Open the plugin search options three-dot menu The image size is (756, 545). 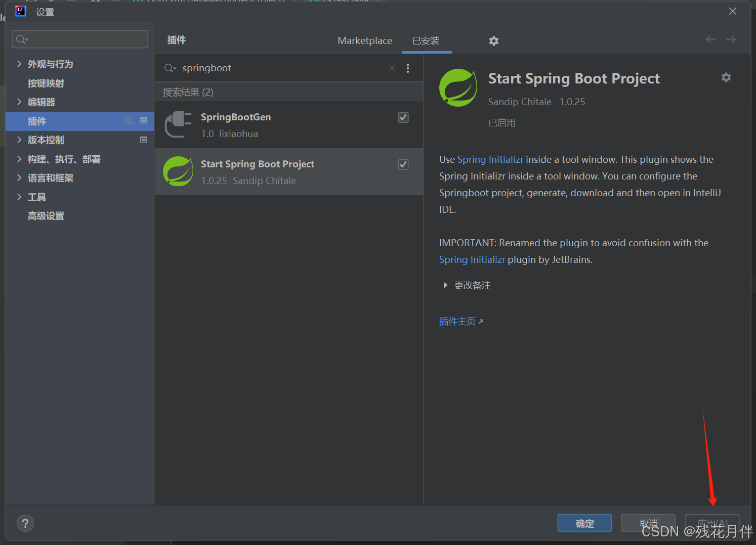(x=408, y=68)
